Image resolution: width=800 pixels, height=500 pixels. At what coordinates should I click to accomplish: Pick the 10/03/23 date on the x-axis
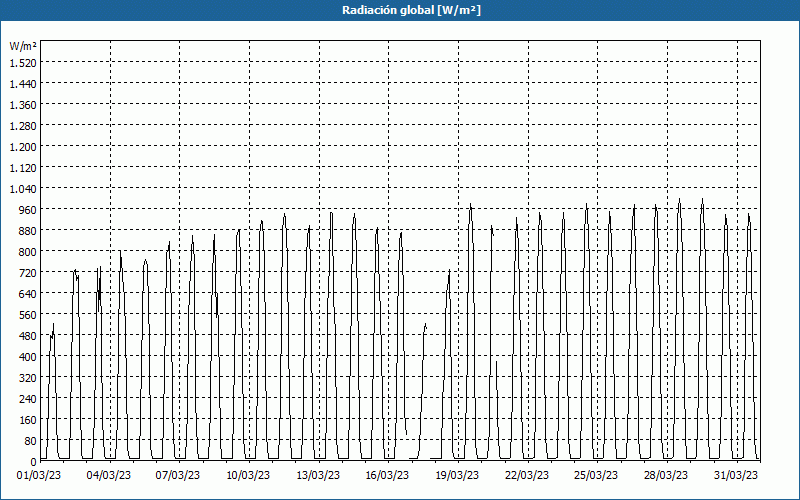(x=248, y=475)
